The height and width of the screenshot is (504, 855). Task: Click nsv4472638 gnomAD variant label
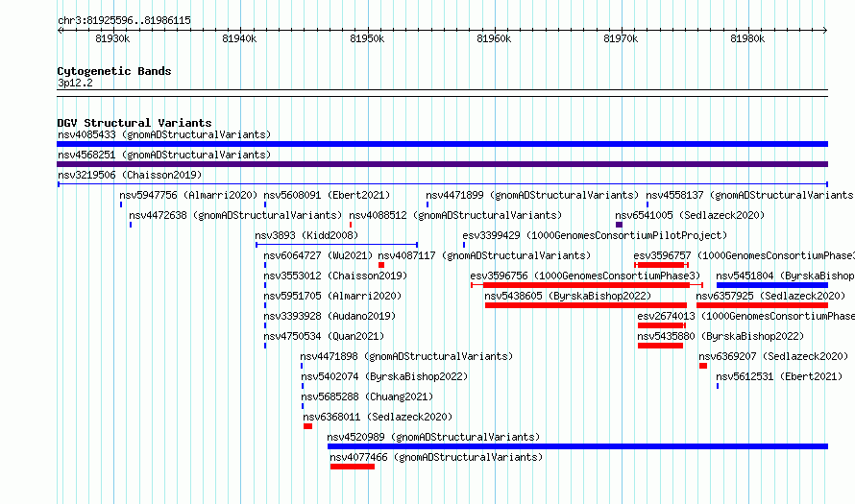click(x=235, y=215)
